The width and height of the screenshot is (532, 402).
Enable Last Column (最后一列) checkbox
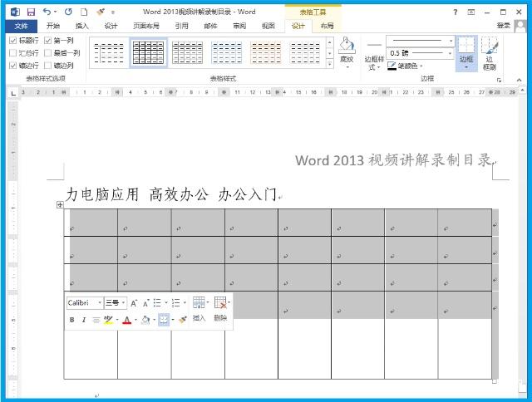(48, 53)
